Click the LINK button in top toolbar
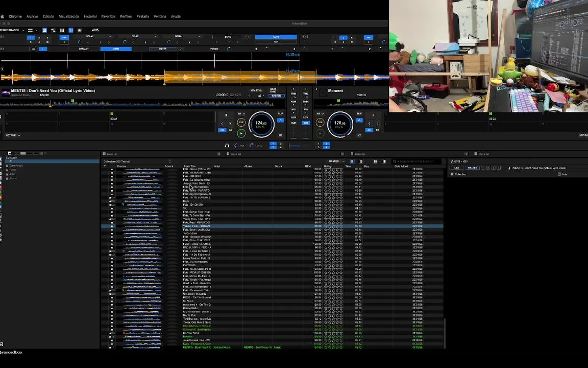The image size is (588, 368). click(x=95, y=30)
